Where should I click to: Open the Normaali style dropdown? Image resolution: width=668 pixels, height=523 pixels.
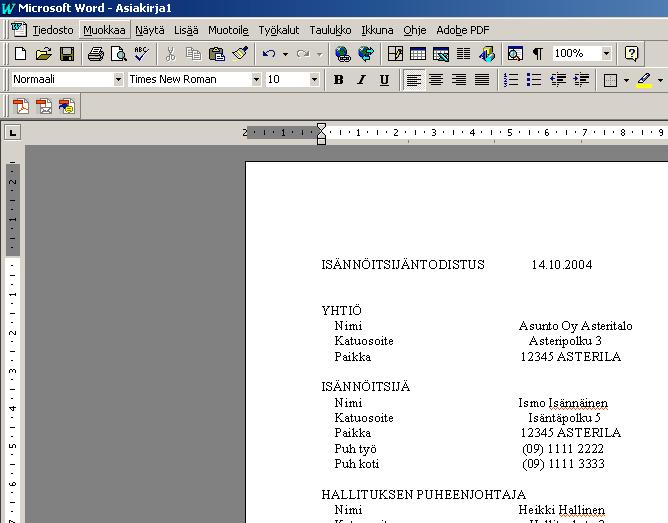point(118,79)
